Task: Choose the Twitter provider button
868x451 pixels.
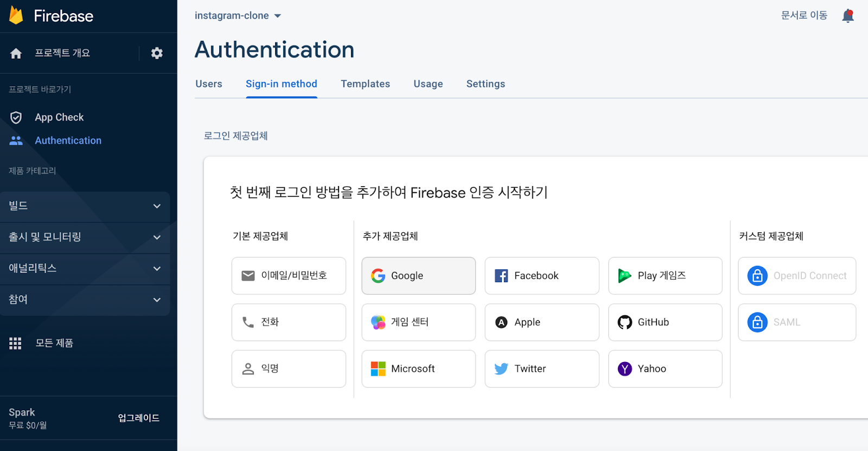Action: point(542,369)
